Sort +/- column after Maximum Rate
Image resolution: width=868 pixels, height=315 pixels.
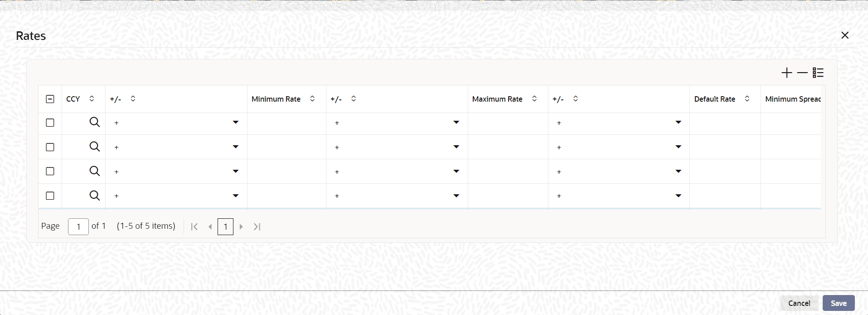(x=575, y=98)
